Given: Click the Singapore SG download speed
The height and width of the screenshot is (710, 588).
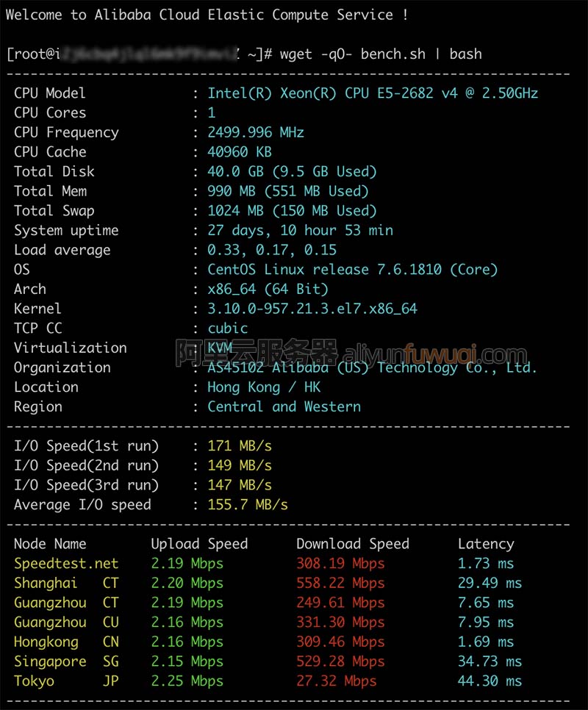Looking at the screenshot, I should [x=340, y=661].
